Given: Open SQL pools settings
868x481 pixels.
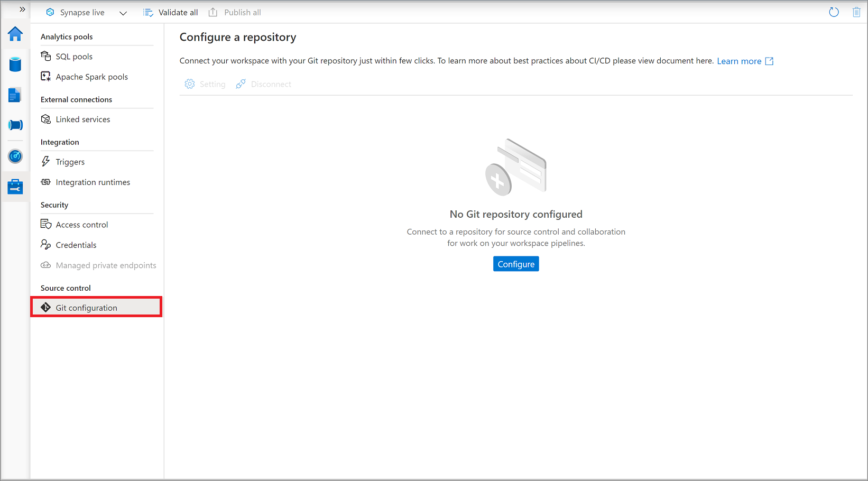Looking at the screenshot, I should pyautogui.click(x=74, y=56).
